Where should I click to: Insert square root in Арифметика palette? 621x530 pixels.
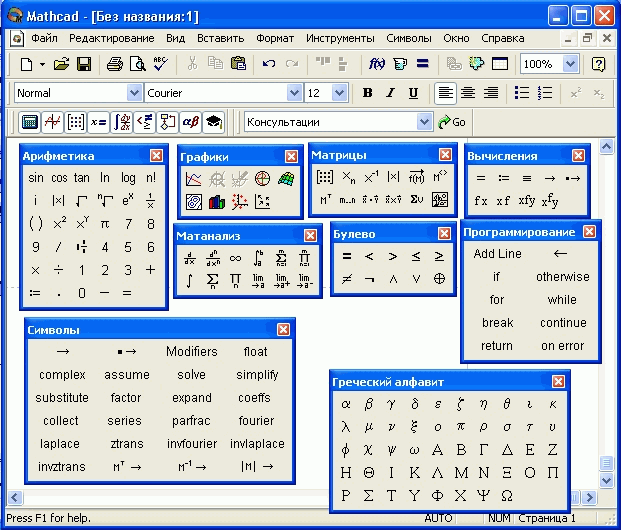81,201
